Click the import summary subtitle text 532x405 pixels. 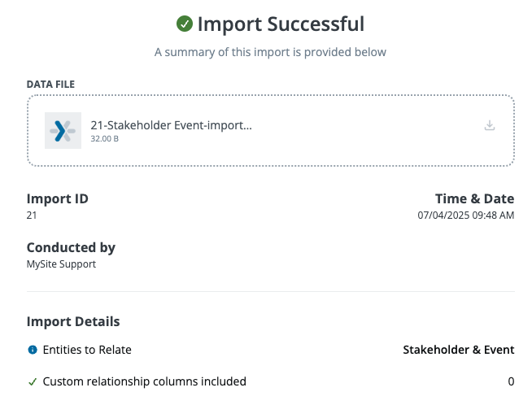pyautogui.click(x=270, y=52)
